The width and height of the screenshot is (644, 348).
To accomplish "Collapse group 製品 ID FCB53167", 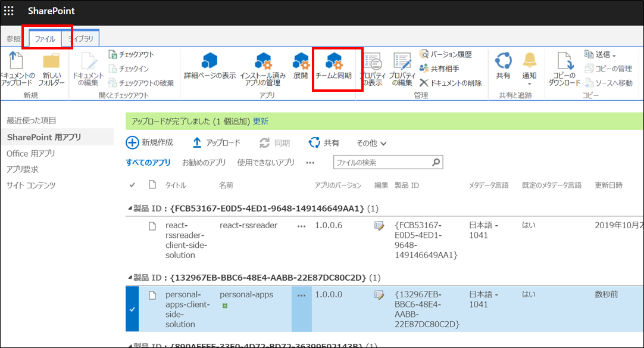I will pyautogui.click(x=130, y=209).
